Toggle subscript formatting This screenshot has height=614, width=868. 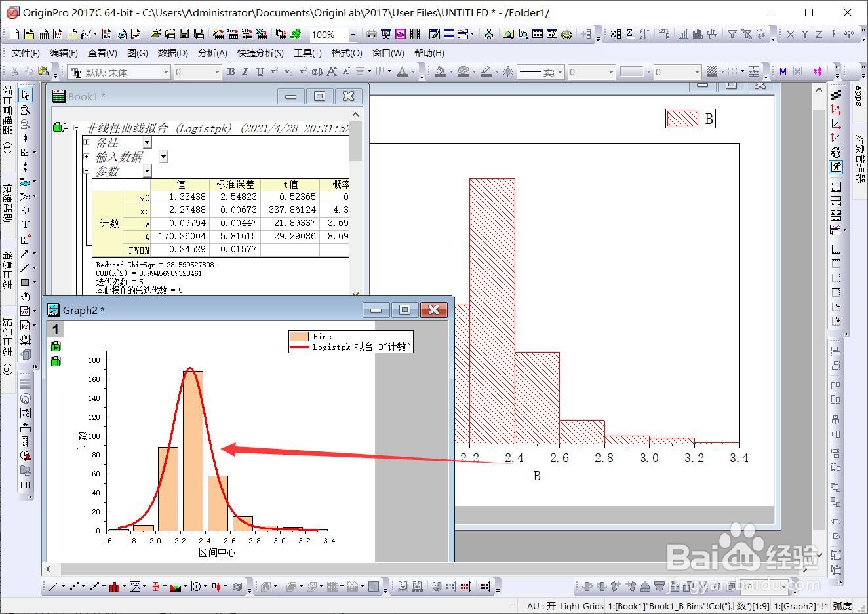[x=288, y=72]
